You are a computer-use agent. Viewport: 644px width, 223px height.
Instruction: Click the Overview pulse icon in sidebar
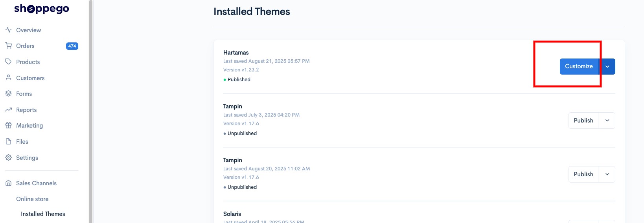[x=8, y=30]
